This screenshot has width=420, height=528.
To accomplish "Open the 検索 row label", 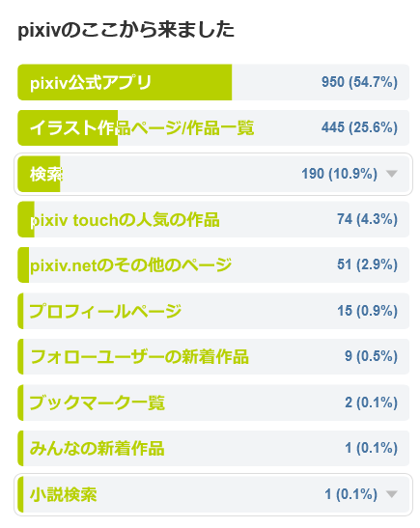I will (x=46, y=174).
